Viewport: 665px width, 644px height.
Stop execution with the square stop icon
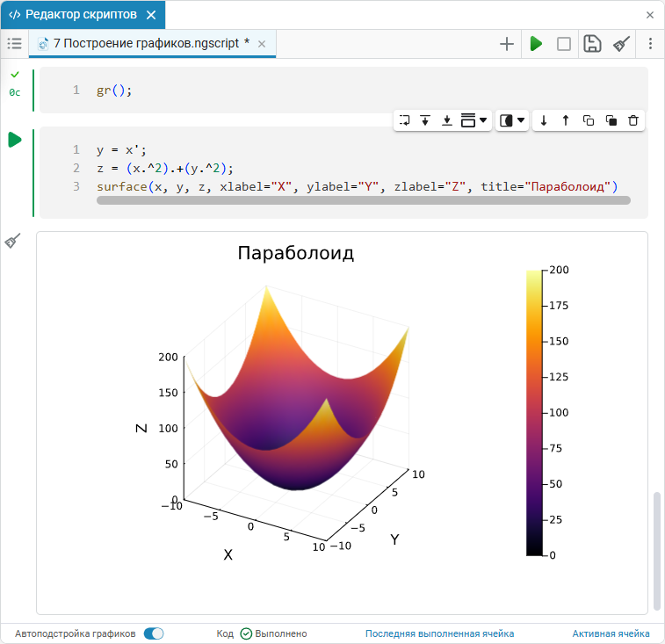[x=564, y=44]
